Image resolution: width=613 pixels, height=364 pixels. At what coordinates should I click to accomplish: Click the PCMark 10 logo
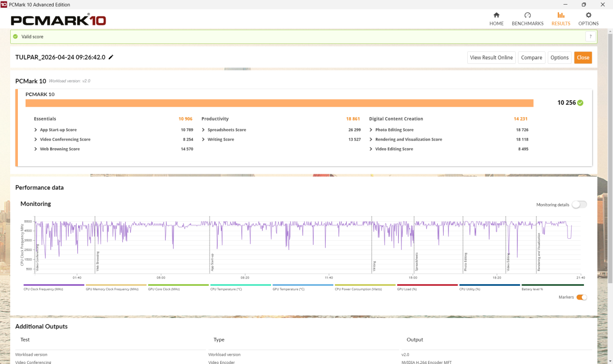pyautogui.click(x=58, y=20)
